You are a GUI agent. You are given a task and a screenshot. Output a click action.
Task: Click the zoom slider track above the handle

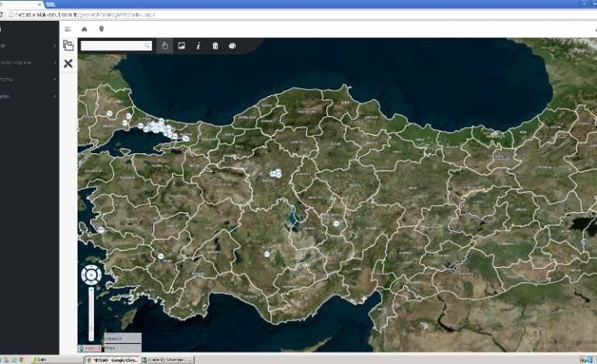[91, 308]
